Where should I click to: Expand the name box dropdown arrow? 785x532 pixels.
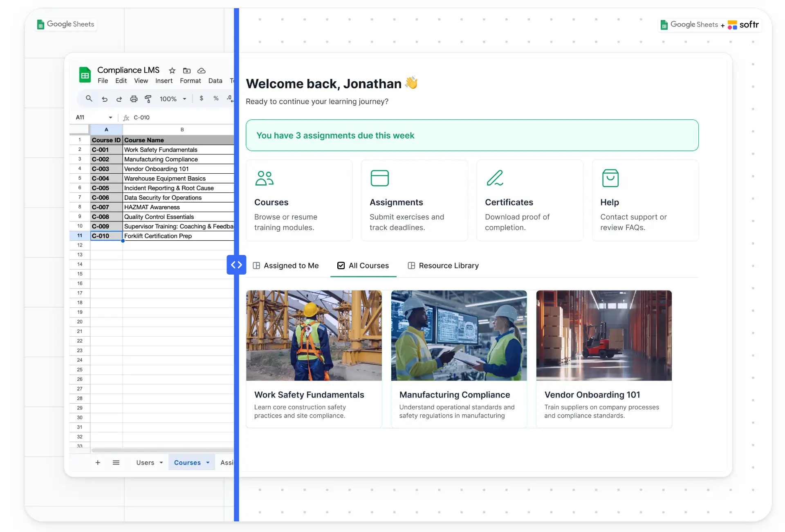pos(110,118)
